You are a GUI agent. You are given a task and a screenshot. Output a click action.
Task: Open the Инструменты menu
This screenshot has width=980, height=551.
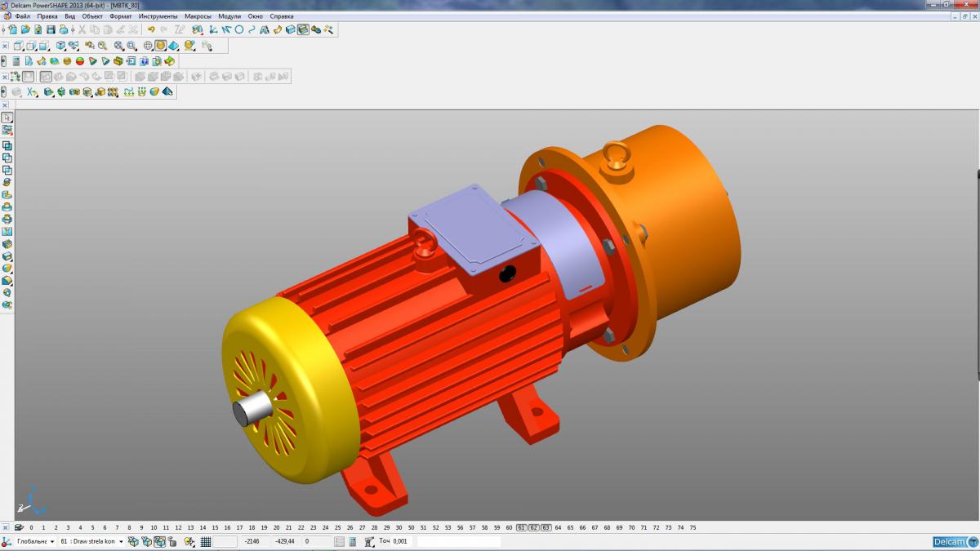159,16
